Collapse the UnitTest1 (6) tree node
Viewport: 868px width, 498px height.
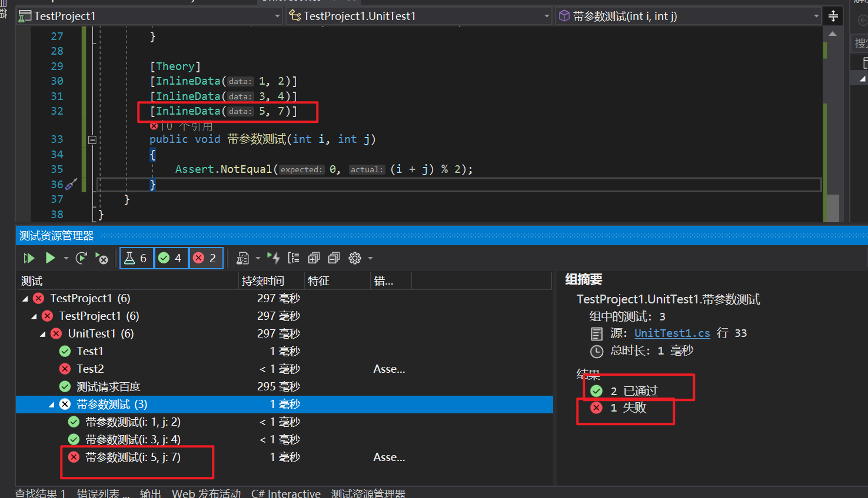(x=42, y=334)
